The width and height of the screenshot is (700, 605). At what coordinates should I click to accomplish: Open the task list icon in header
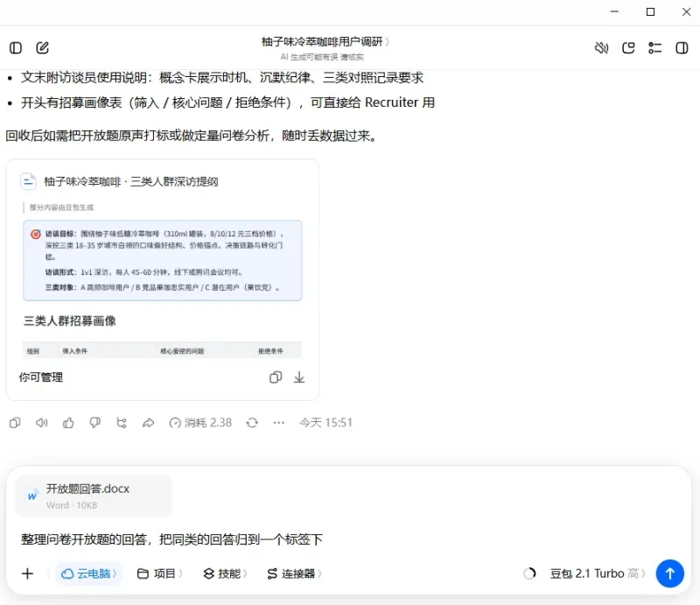(x=654, y=48)
